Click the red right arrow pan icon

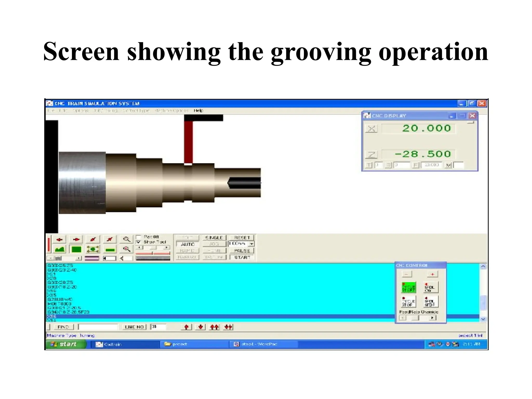pyautogui.click(x=76, y=239)
